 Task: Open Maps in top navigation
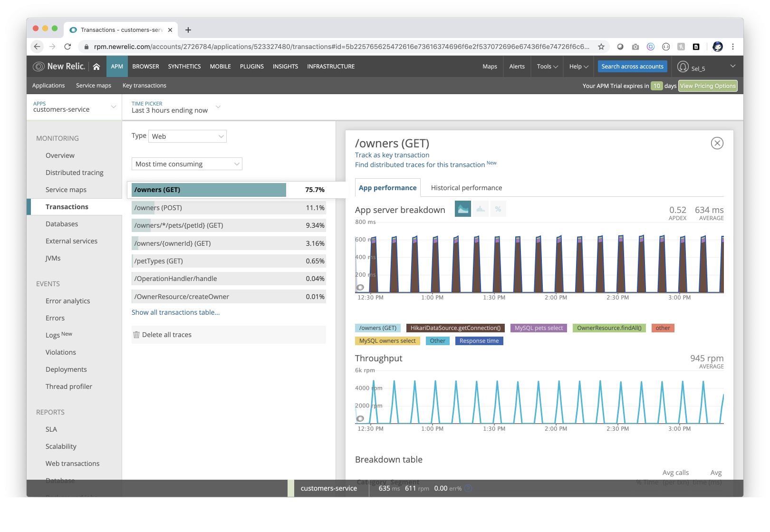pos(490,67)
